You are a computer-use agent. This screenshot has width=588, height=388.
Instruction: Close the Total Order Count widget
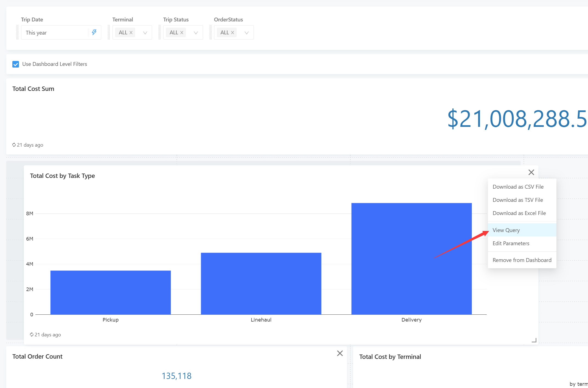340,353
